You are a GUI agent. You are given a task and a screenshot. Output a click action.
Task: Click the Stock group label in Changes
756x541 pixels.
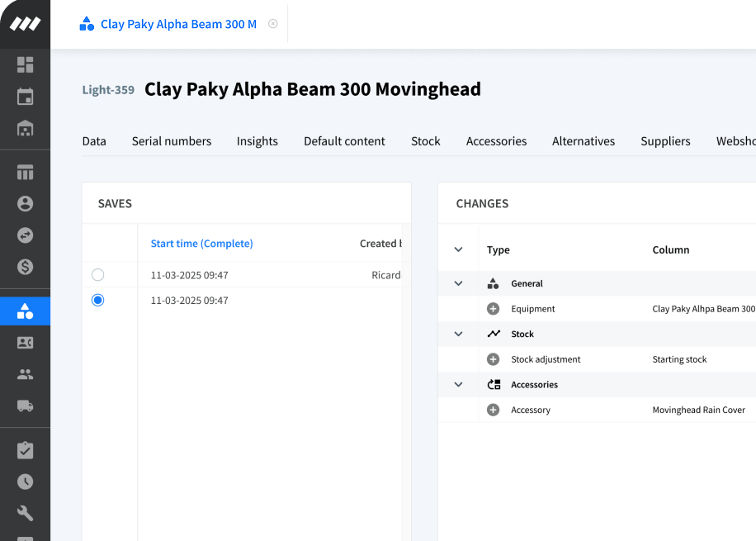(522, 334)
